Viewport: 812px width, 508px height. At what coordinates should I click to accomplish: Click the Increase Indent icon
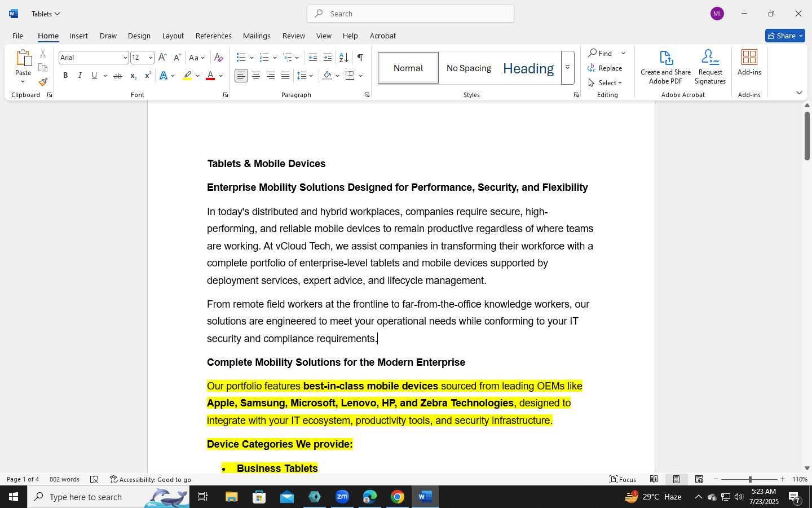[x=328, y=58]
